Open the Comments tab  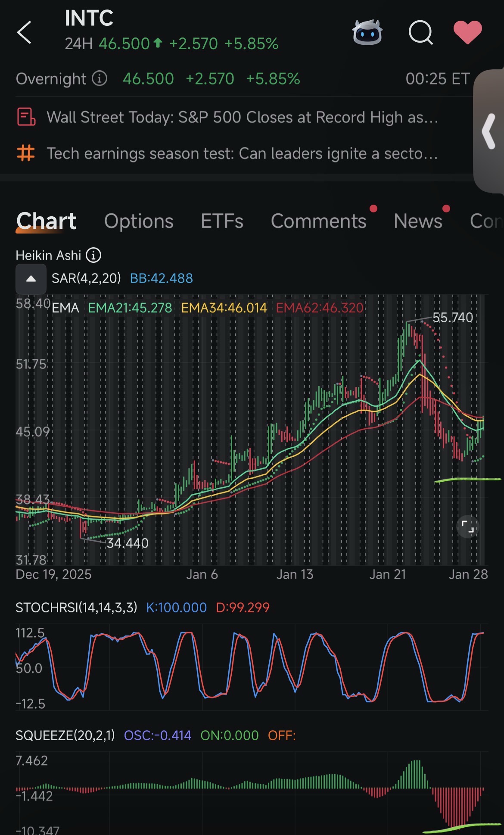pyautogui.click(x=319, y=221)
